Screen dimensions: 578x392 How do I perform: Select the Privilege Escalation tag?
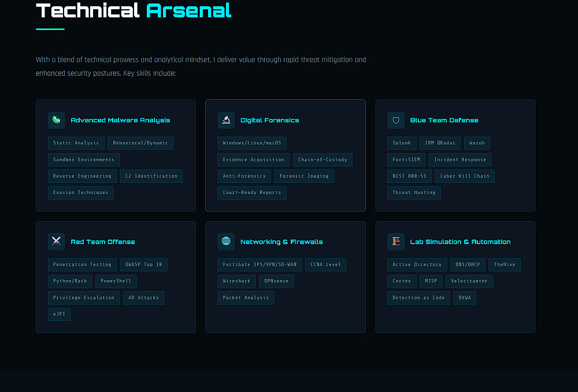point(84,298)
